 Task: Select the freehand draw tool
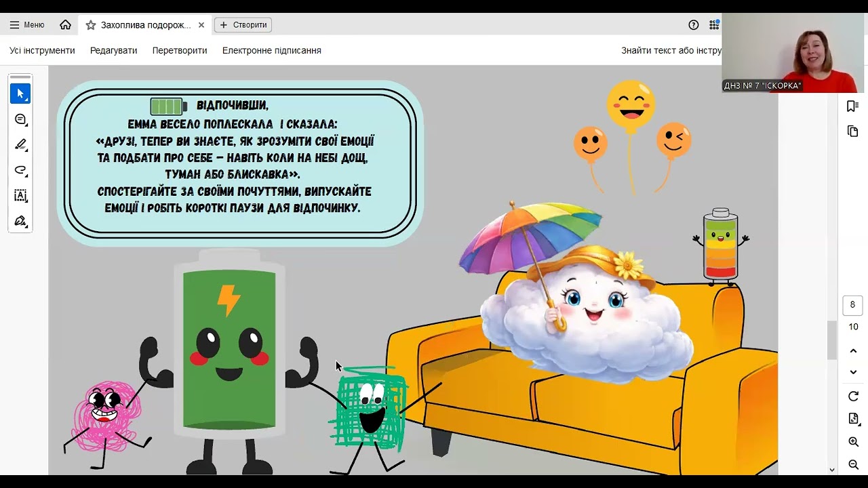click(x=20, y=170)
